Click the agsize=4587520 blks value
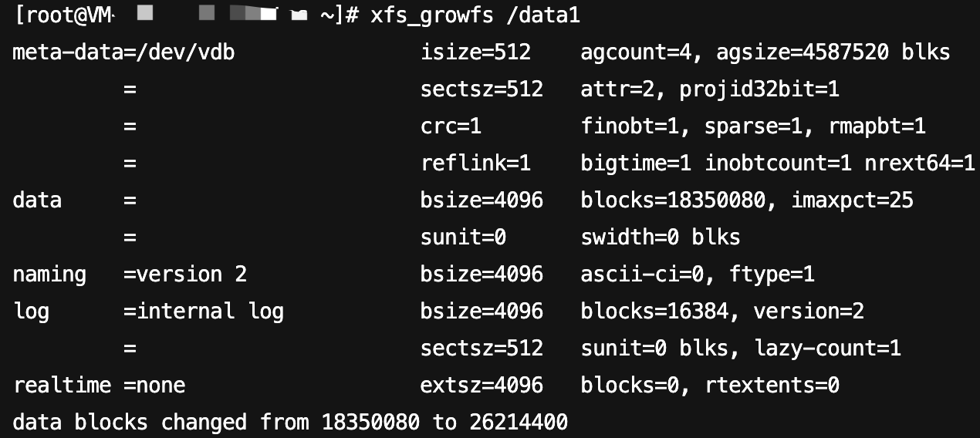 (833, 52)
